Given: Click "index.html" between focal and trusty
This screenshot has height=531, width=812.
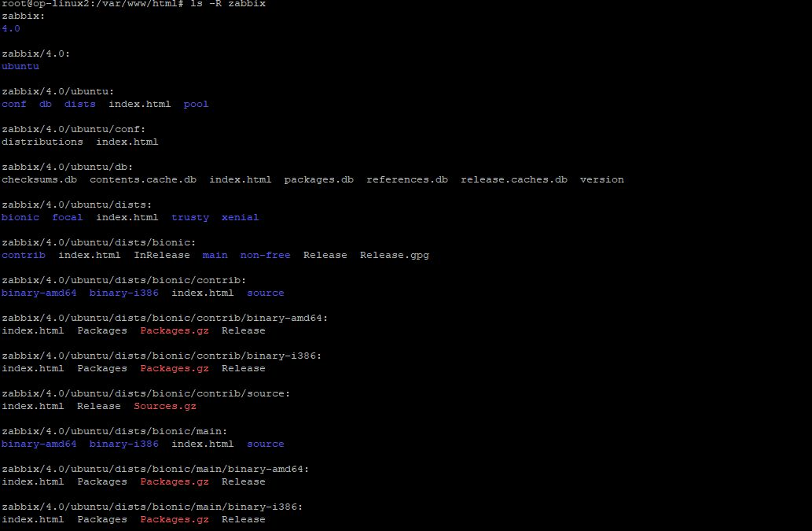Looking at the screenshot, I should pos(127,218).
